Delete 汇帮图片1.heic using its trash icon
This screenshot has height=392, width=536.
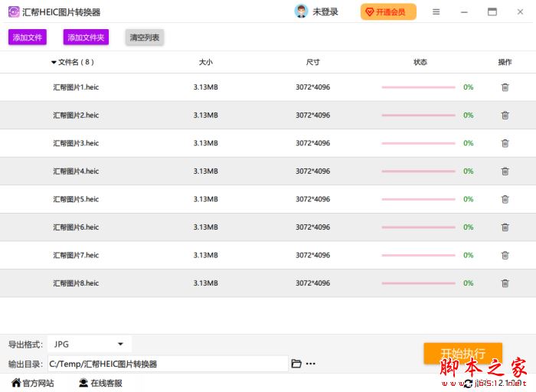tap(505, 87)
